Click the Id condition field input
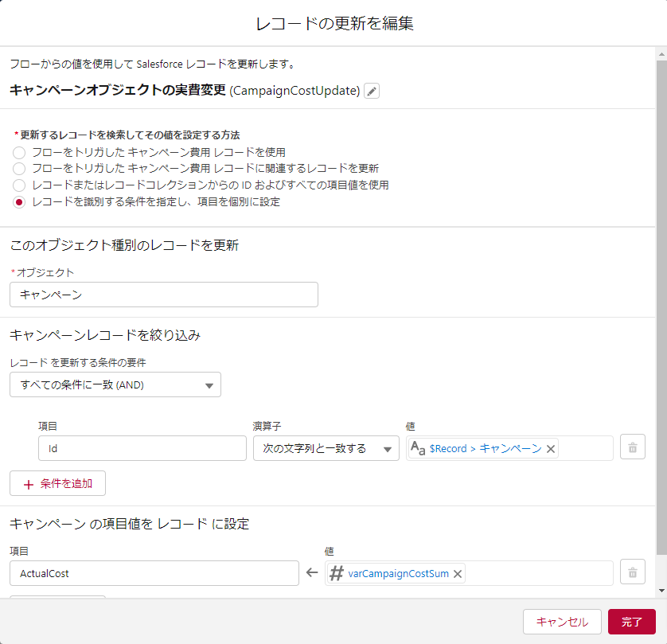The width and height of the screenshot is (667, 644). pos(142,448)
